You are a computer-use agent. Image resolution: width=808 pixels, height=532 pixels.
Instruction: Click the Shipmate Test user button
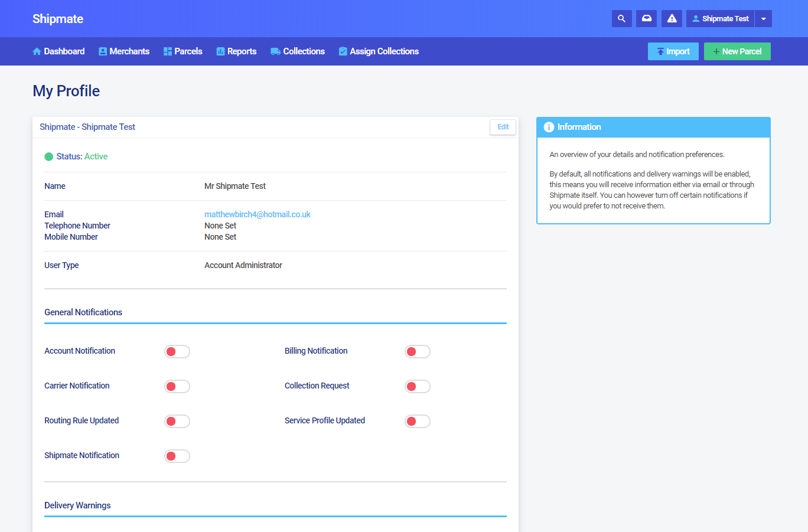tap(720, 19)
